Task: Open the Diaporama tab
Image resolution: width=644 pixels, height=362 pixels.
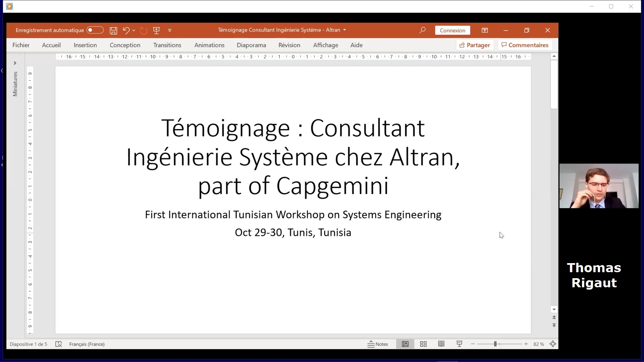Action: tap(251, 45)
